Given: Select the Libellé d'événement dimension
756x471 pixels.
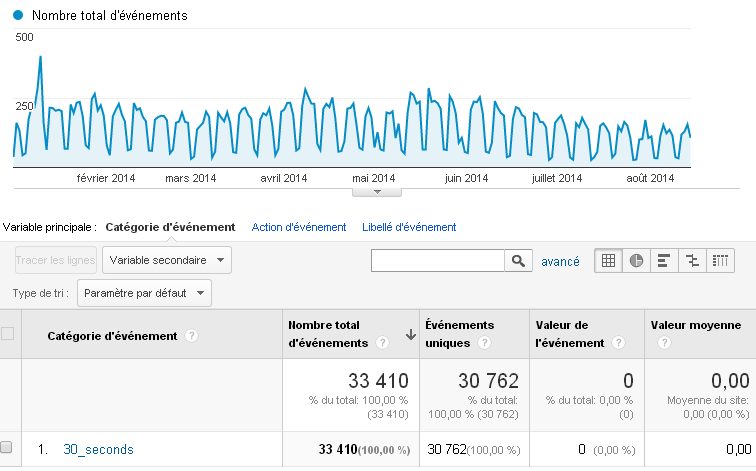Looking at the screenshot, I should point(409,227).
